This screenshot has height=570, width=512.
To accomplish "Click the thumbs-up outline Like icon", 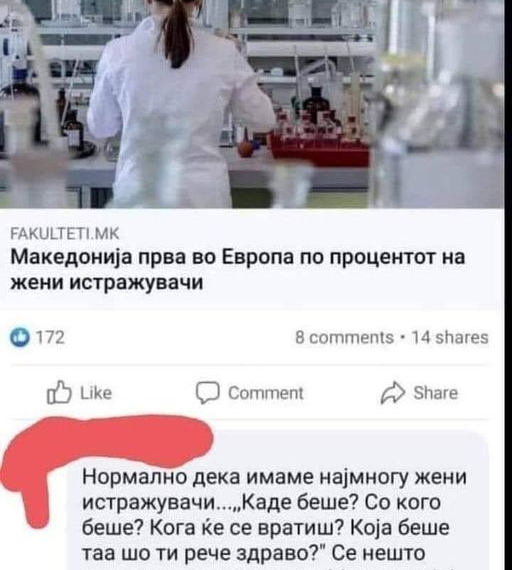I will click(59, 392).
